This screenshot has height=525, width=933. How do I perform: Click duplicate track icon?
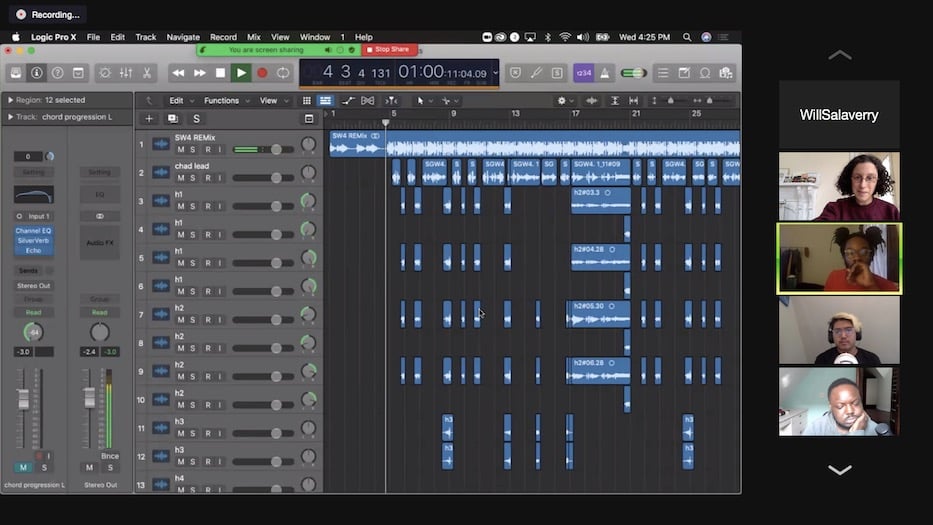click(x=173, y=118)
